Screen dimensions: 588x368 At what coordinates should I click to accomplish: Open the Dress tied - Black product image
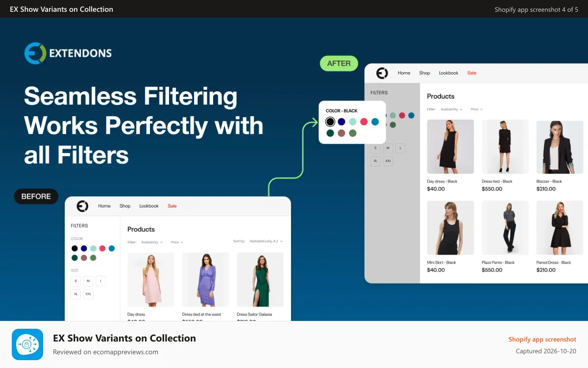pos(505,147)
